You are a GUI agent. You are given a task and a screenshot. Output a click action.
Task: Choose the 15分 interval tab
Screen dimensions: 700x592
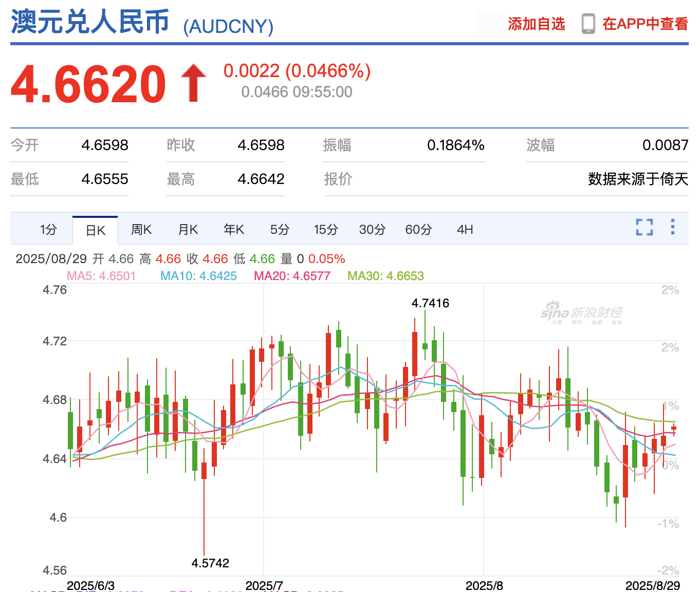[326, 229]
